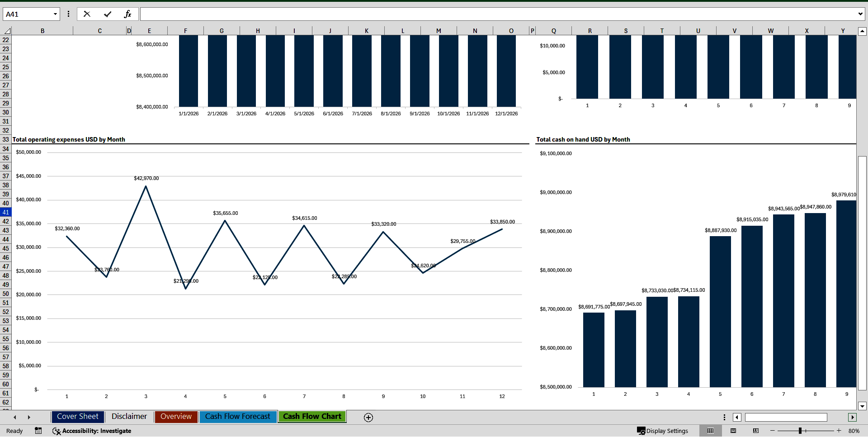The height and width of the screenshot is (437, 868).
Task: Open Display Settings from the status bar
Action: (663, 431)
